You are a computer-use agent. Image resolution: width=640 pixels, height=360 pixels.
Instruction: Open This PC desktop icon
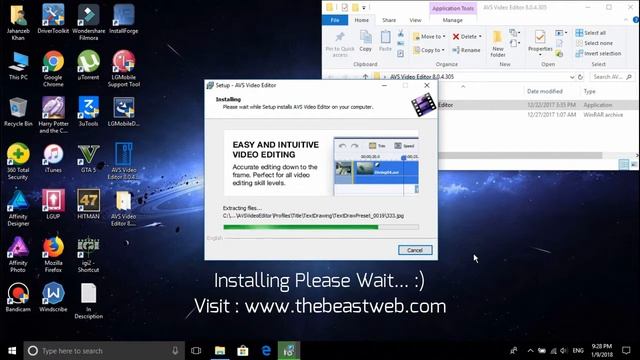pos(18,66)
